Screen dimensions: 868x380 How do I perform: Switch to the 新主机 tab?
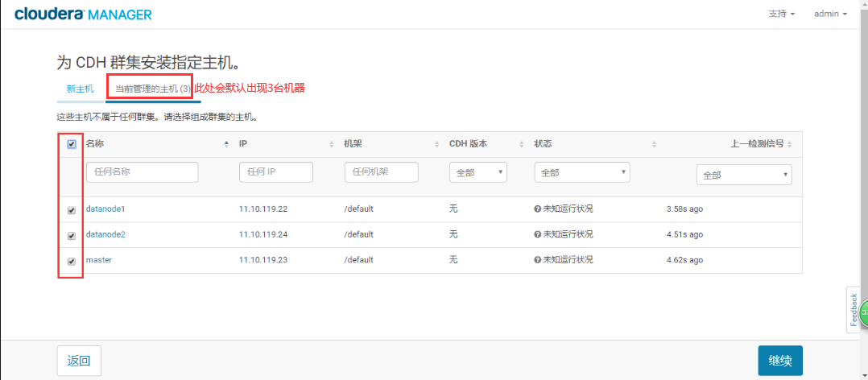point(81,89)
